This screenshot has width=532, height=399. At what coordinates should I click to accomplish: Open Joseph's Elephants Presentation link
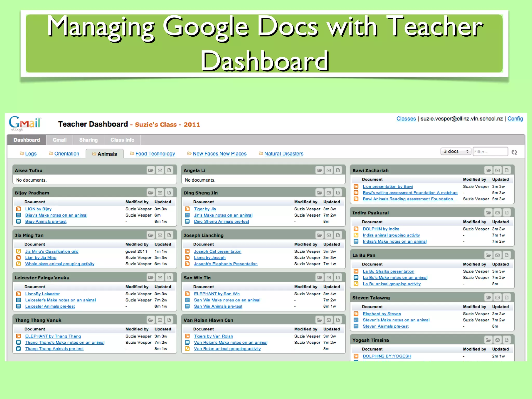225,264
